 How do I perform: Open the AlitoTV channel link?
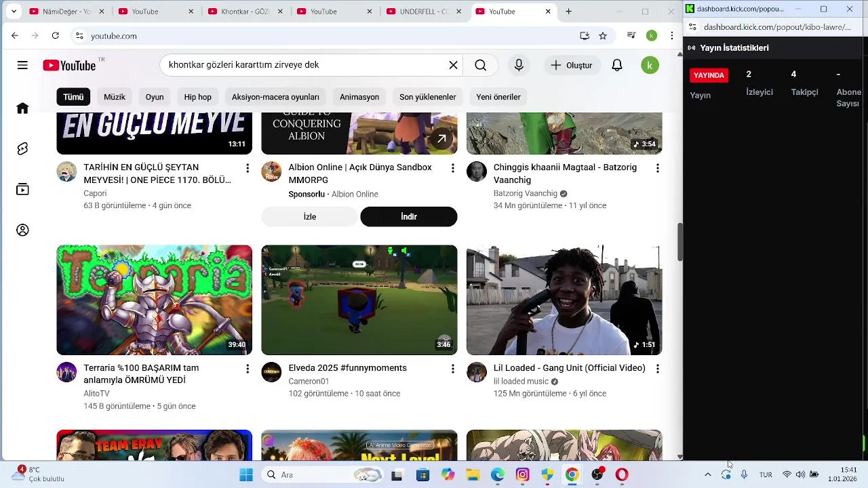click(96, 394)
